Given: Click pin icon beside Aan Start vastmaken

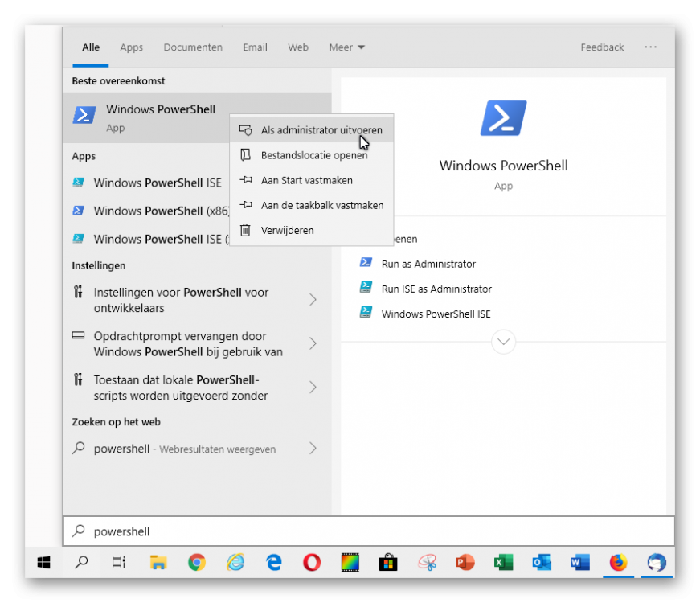Looking at the screenshot, I should pos(246,180).
